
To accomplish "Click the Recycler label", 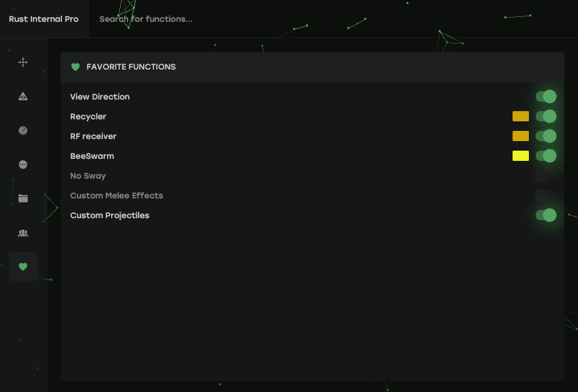I will point(88,117).
